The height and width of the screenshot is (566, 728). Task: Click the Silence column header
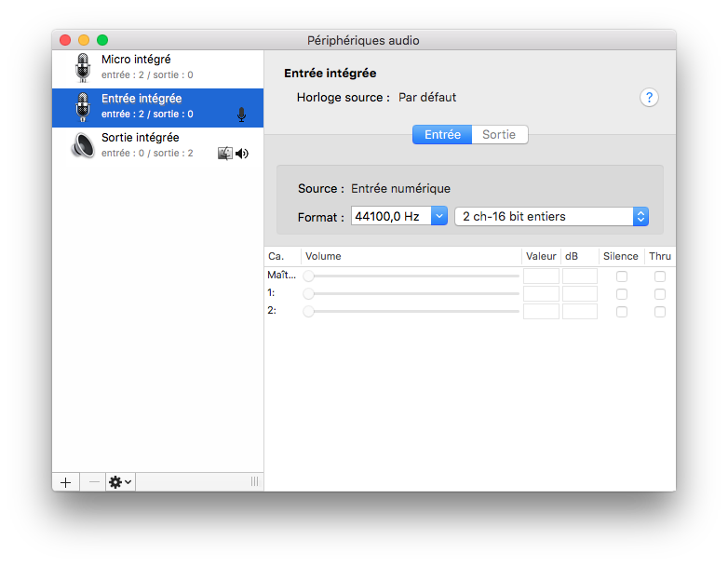click(620, 256)
